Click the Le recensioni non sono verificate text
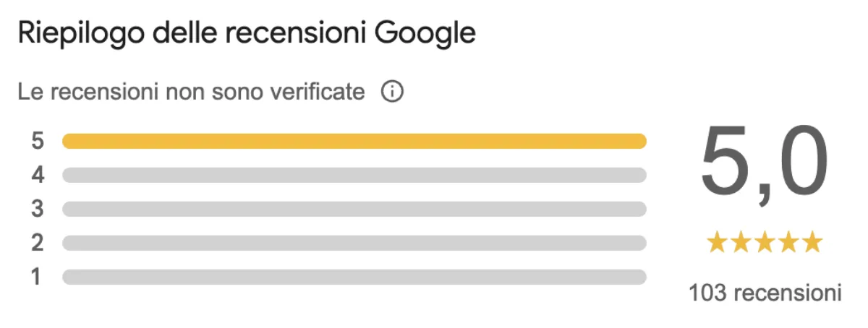The width and height of the screenshot is (868, 328). point(192,92)
